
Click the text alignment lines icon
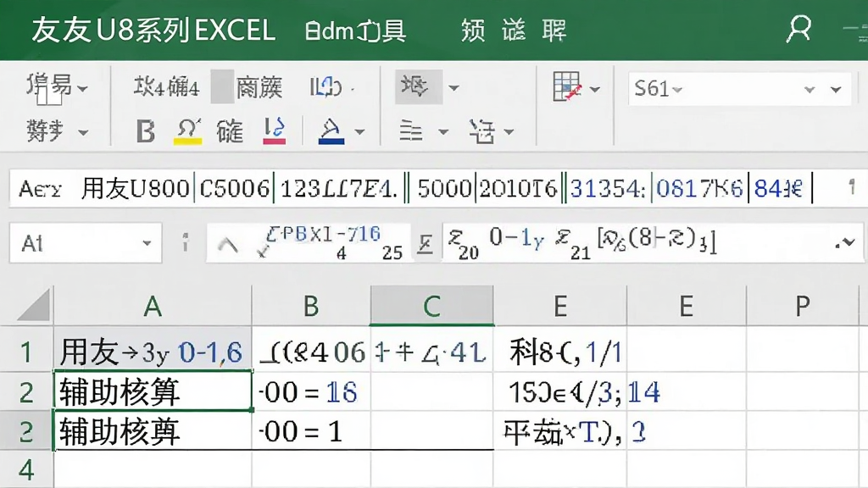[411, 131]
